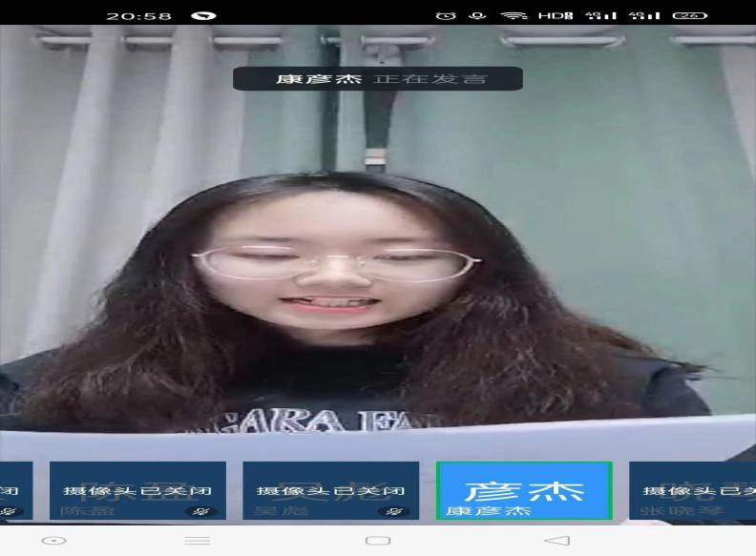This screenshot has width=756, height=556.
Task: Select 张晓琴's participant tile at right edge
Action: click(692, 490)
